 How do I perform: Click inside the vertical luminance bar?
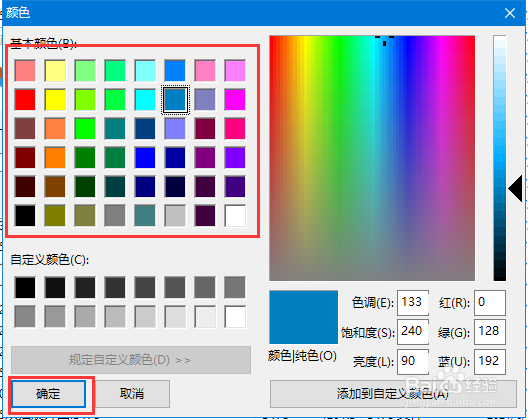click(x=500, y=158)
